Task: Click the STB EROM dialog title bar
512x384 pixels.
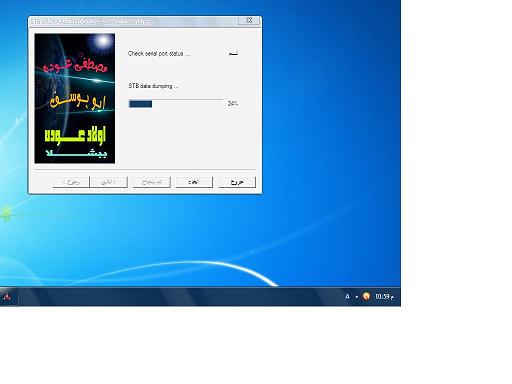Action: (x=133, y=21)
